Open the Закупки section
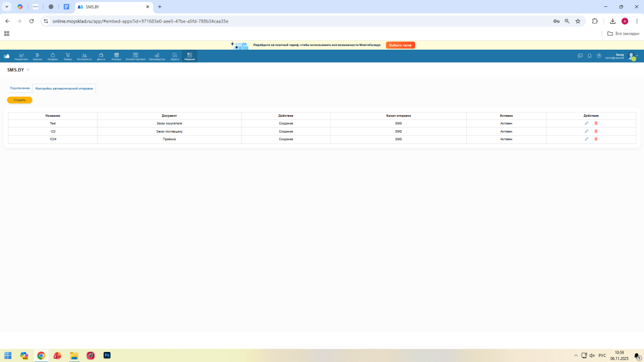644x362 pixels. (37, 57)
